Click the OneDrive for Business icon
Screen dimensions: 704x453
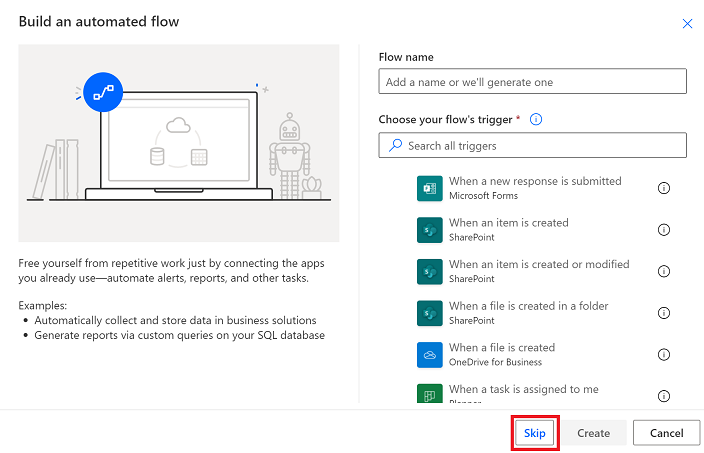click(429, 355)
